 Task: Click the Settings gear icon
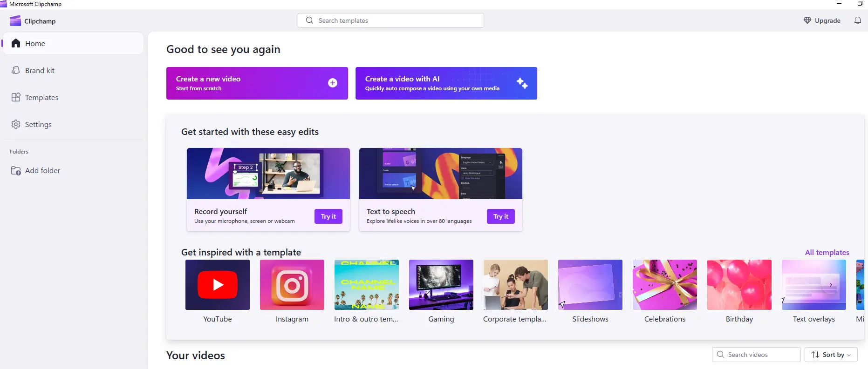[16, 124]
